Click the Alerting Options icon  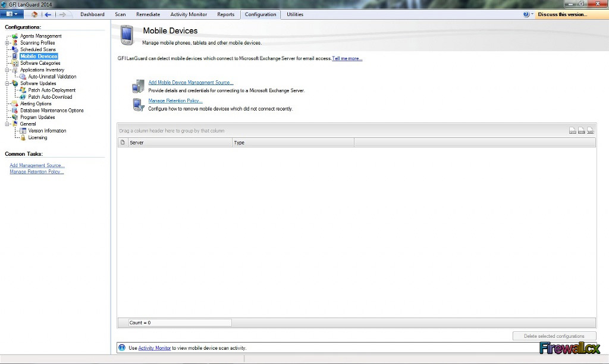point(15,103)
